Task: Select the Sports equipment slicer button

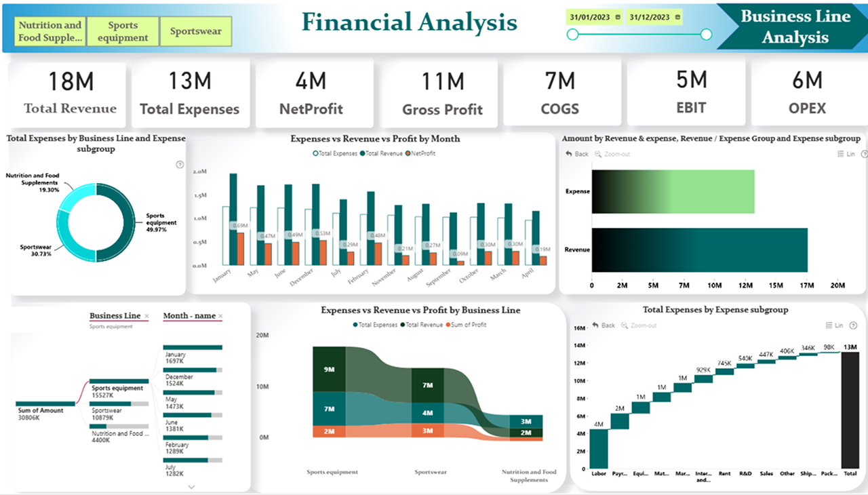Action: coord(122,31)
